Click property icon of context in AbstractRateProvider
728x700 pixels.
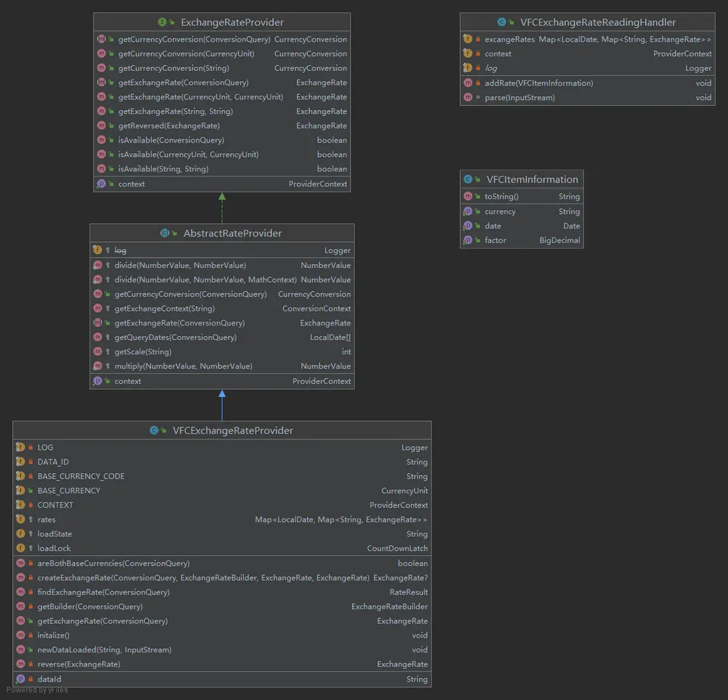(97, 381)
